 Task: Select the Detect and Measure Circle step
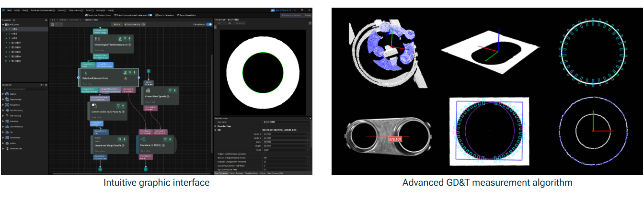click(108, 77)
